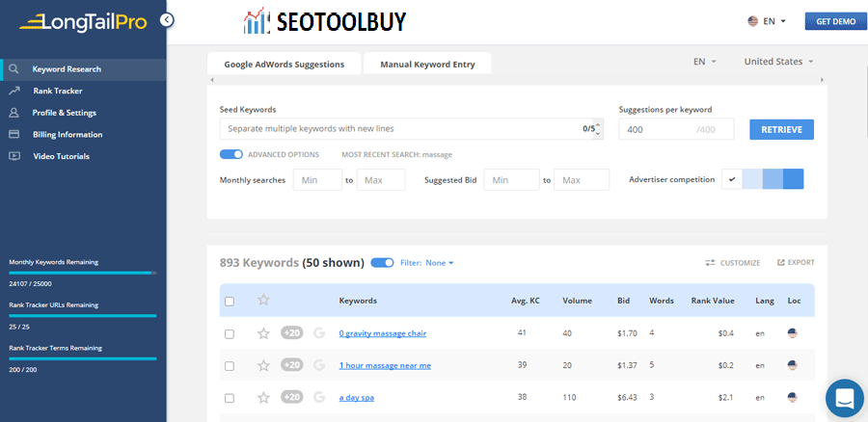This screenshot has width=868, height=422.
Task: Sort by the Avg. KC column header
Action: (526, 301)
